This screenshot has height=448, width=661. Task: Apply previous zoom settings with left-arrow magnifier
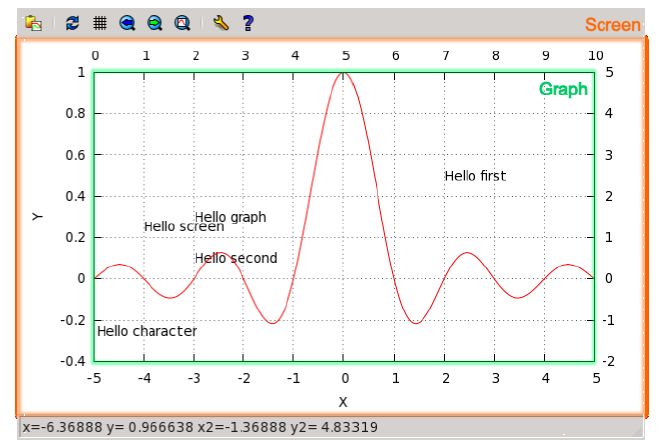pos(127,21)
